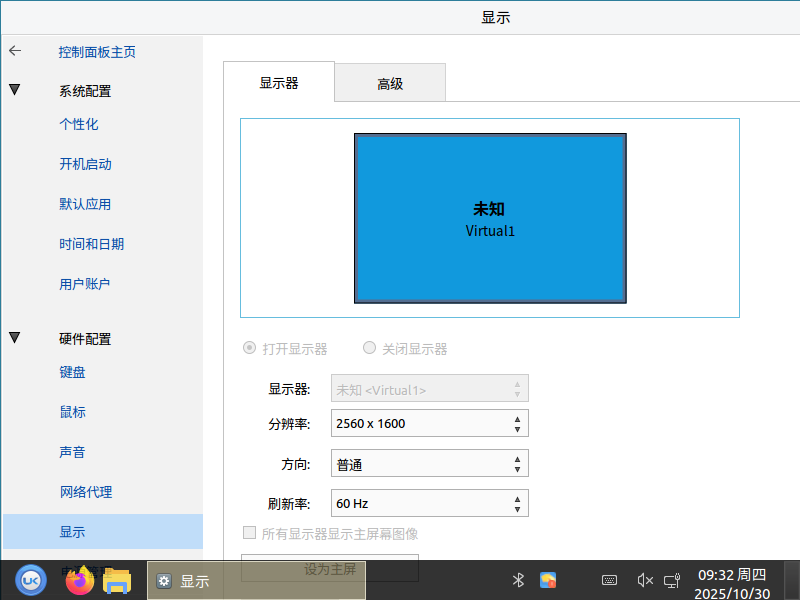Open 网络代理 settings
800x600 pixels.
pos(86,492)
